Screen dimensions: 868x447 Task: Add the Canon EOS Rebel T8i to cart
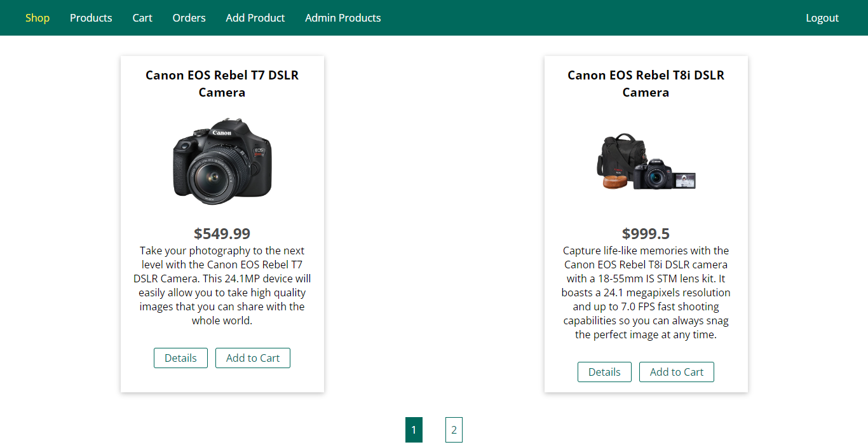[x=676, y=371]
